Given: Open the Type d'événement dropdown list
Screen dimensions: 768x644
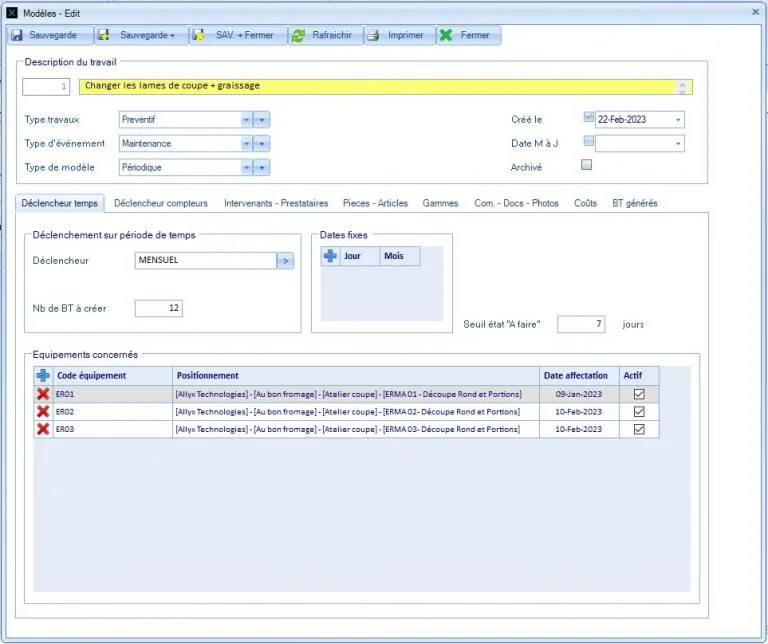Looking at the screenshot, I should 246,143.
